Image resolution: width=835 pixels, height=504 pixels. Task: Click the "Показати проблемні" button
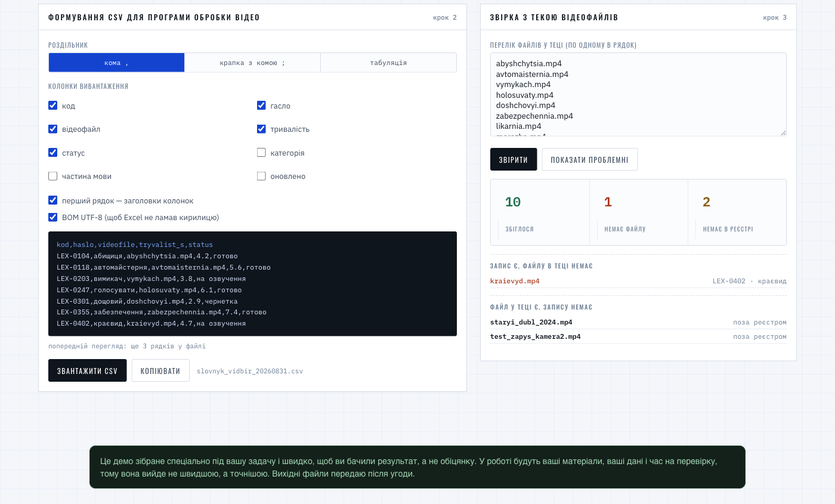590,159
